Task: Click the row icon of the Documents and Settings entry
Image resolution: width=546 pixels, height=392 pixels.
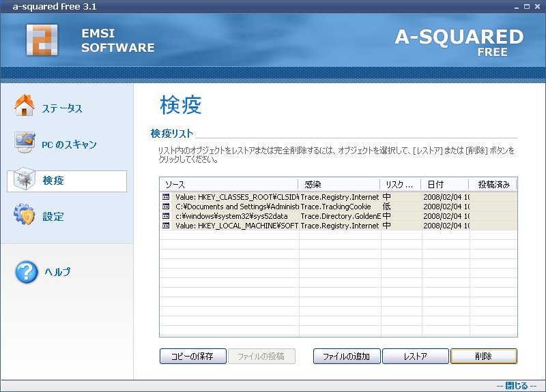Action: tap(166, 207)
